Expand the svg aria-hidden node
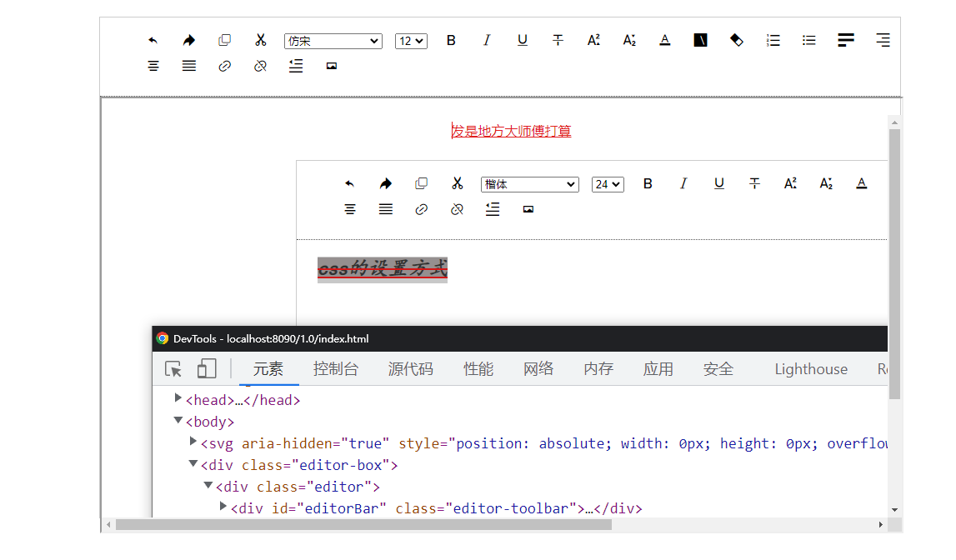This screenshot has width=956, height=560. (x=193, y=441)
